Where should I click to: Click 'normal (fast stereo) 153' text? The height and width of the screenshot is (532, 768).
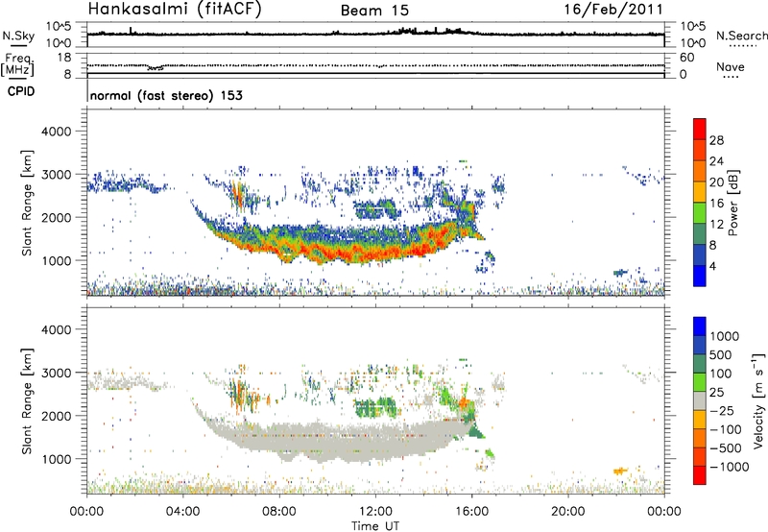[166, 95]
